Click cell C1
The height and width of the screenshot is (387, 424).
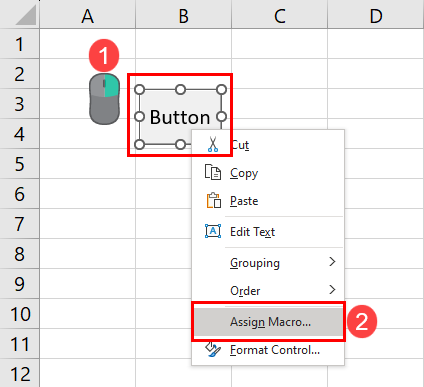click(x=280, y=44)
